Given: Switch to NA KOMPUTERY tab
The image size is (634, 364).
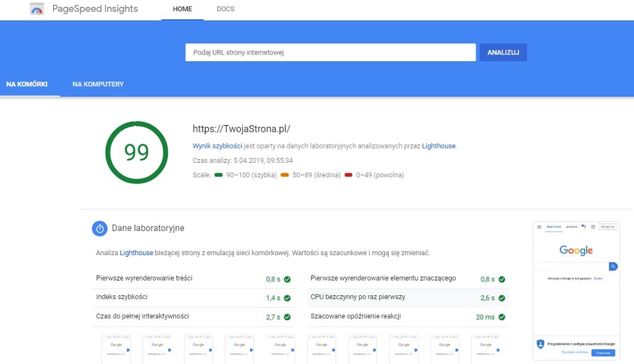Looking at the screenshot, I should (98, 84).
